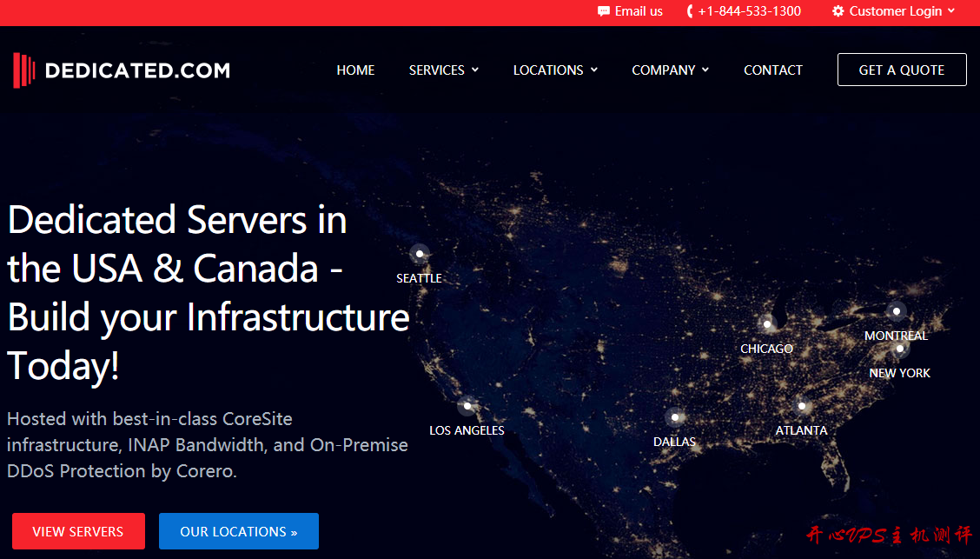Select the Atlanta map marker

pyautogui.click(x=802, y=406)
